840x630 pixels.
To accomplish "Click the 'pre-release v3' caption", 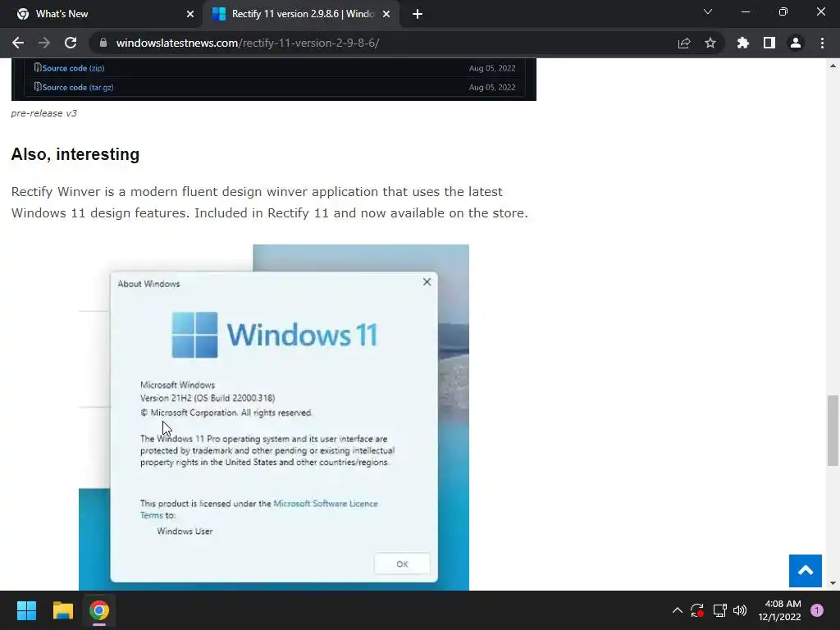I will click(44, 113).
